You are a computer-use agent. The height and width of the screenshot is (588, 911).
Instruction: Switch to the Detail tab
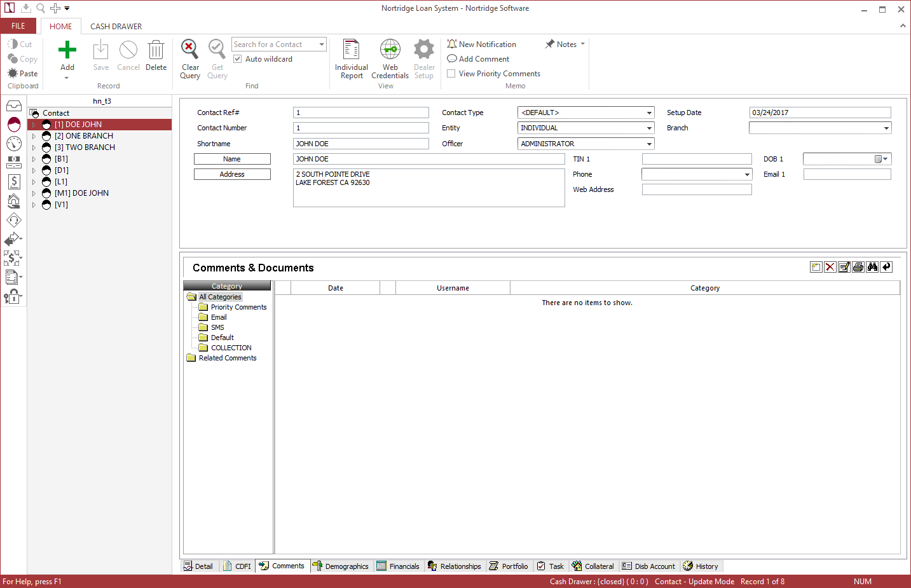tap(198, 566)
